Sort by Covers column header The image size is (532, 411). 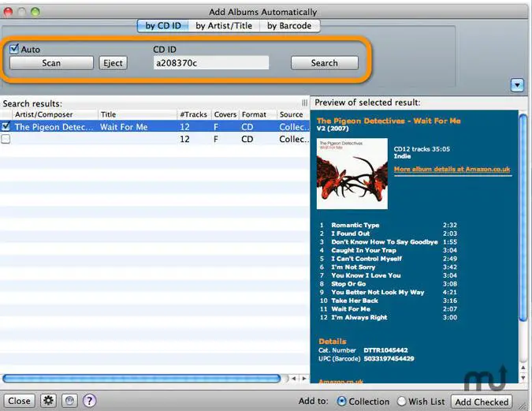pyautogui.click(x=225, y=114)
